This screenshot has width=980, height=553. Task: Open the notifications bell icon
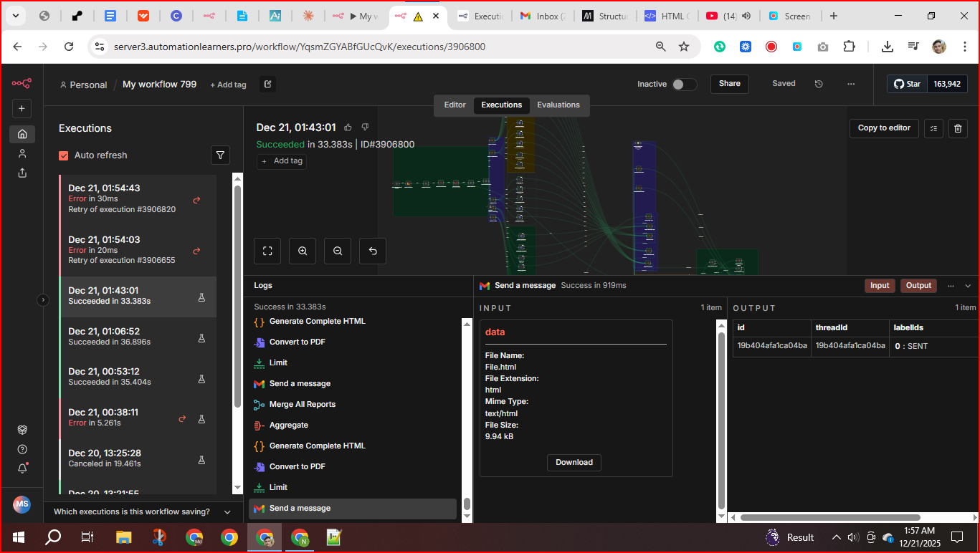pos(22,468)
